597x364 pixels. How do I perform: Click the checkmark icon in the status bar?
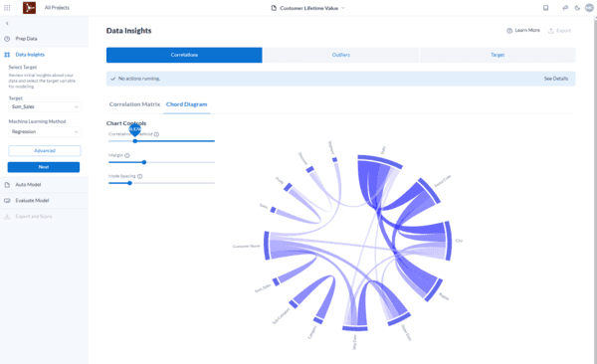pos(112,79)
